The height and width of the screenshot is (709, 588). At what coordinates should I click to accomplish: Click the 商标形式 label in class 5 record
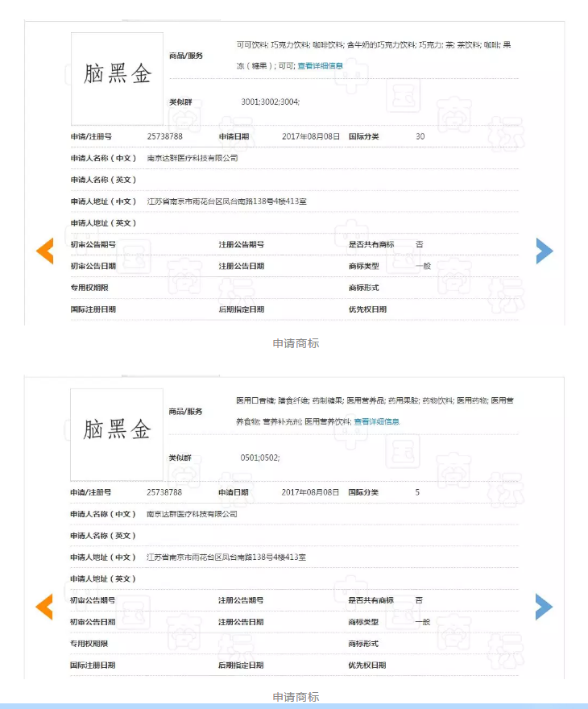point(363,644)
